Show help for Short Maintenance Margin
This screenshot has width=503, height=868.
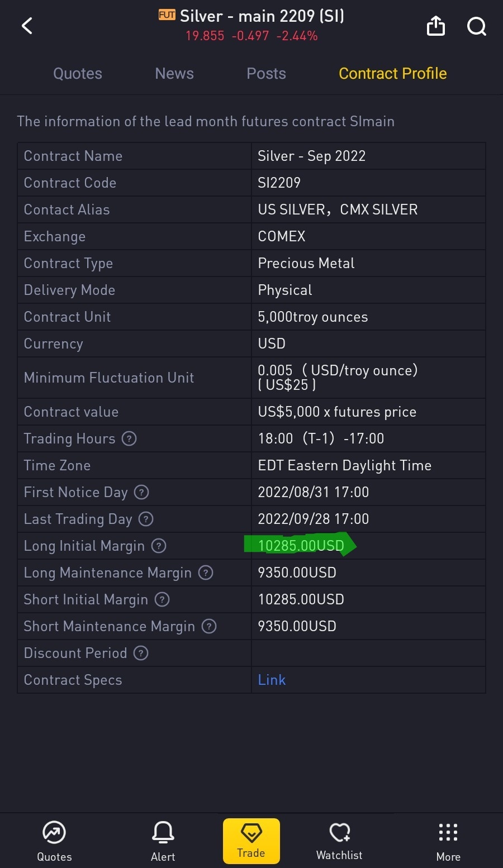[x=209, y=626]
